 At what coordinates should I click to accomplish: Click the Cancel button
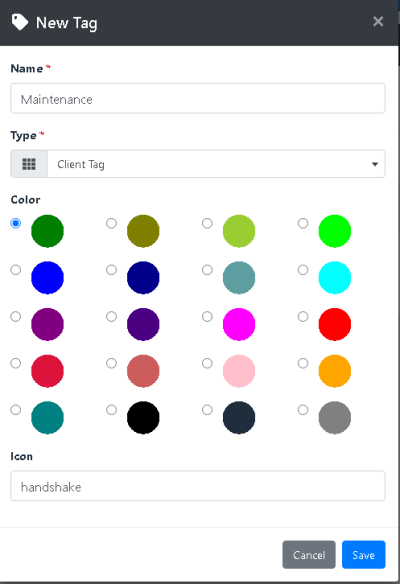coord(309,555)
